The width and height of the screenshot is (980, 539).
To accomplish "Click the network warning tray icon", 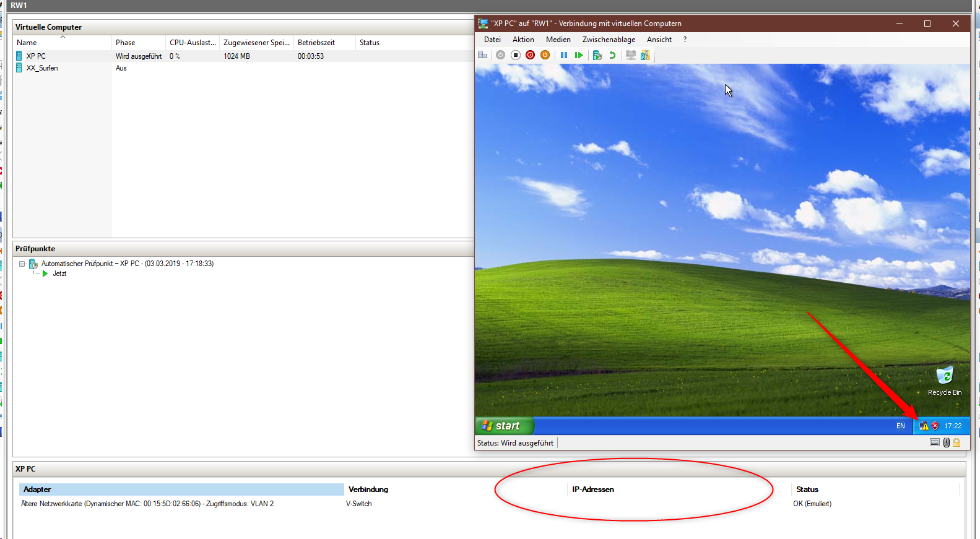I will (924, 426).
